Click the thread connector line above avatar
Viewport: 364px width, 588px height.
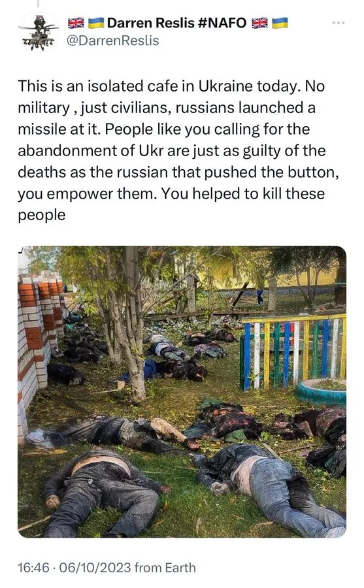click(38, 3)
